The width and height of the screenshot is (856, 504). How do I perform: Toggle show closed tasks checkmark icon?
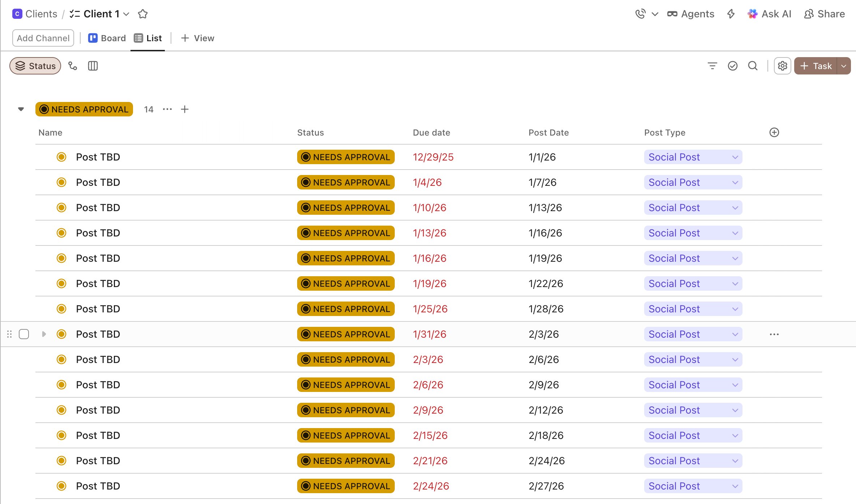point(733,66)
